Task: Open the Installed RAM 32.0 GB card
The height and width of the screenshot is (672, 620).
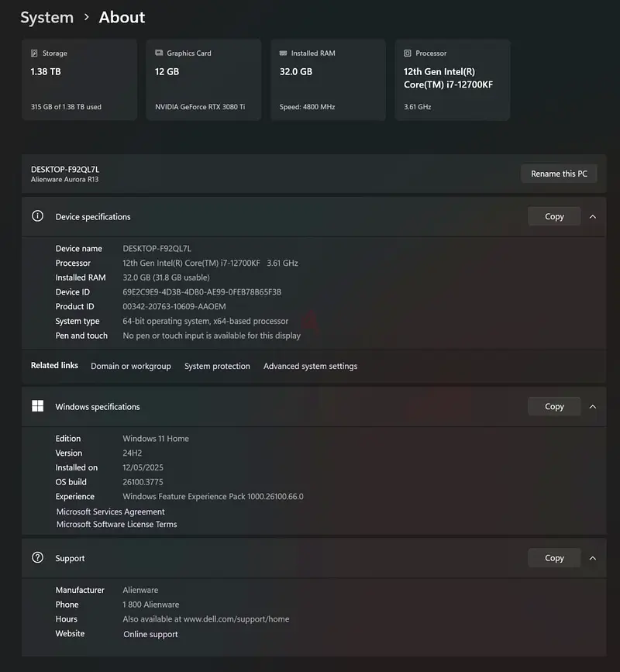Action: pos(328,80)
